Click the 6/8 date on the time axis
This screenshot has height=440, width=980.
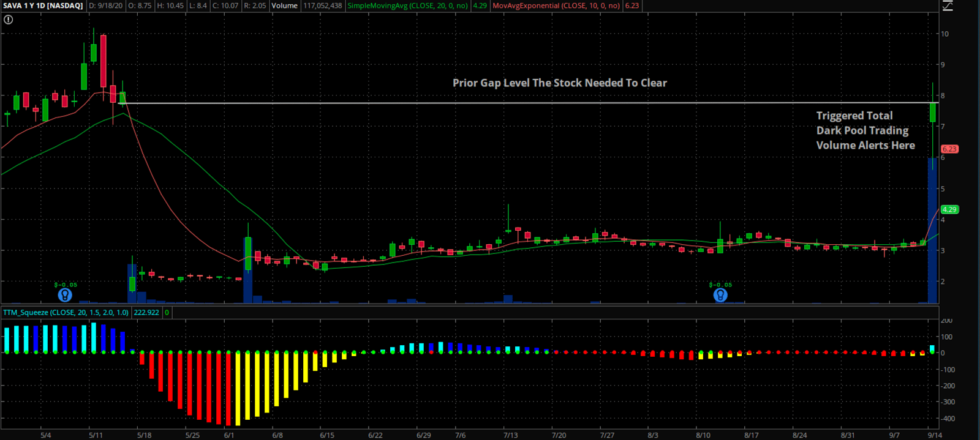click(x=277, y=435)
